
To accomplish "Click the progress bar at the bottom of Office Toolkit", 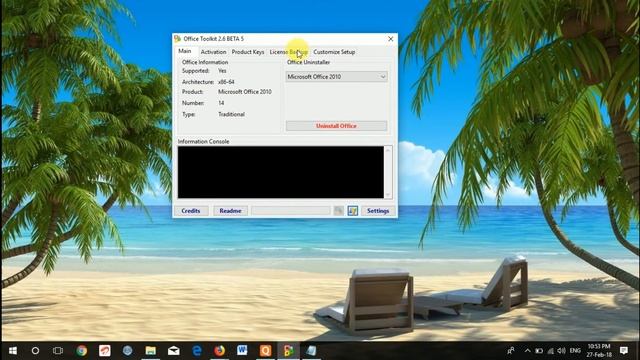I will (x=291, y=211).
